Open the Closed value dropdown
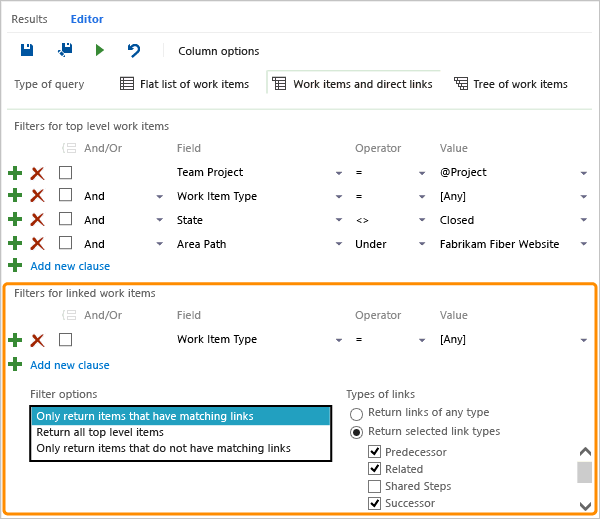 click(584, 220)
